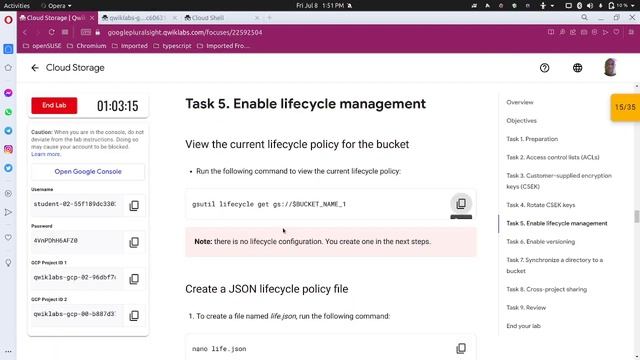The width and height of the screenshot is (640, 360).
Task: Open the 15/35 score badge
Action: 625,107
